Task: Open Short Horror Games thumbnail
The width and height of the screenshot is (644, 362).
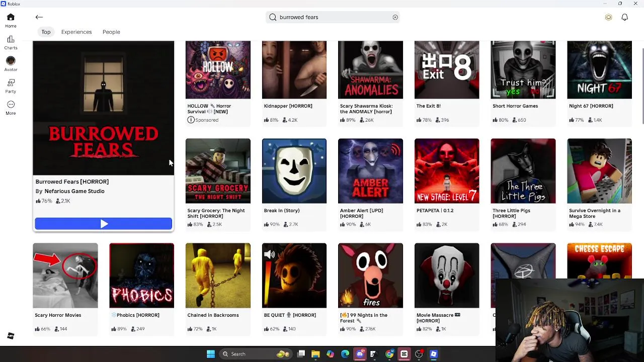Action: (x=523, y=70)
